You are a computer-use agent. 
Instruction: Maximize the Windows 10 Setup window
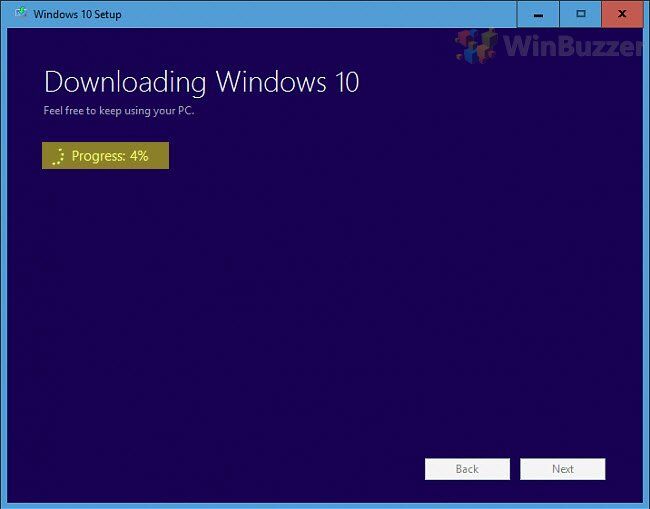point(580,14)
